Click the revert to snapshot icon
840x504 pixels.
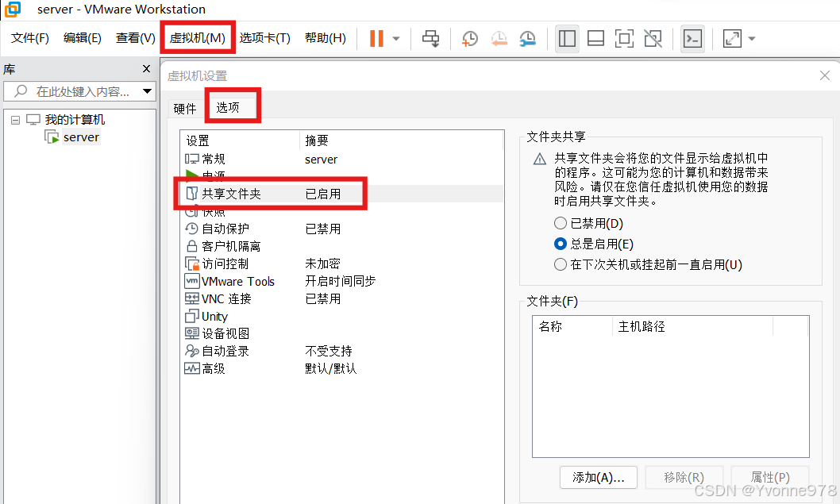499,39
